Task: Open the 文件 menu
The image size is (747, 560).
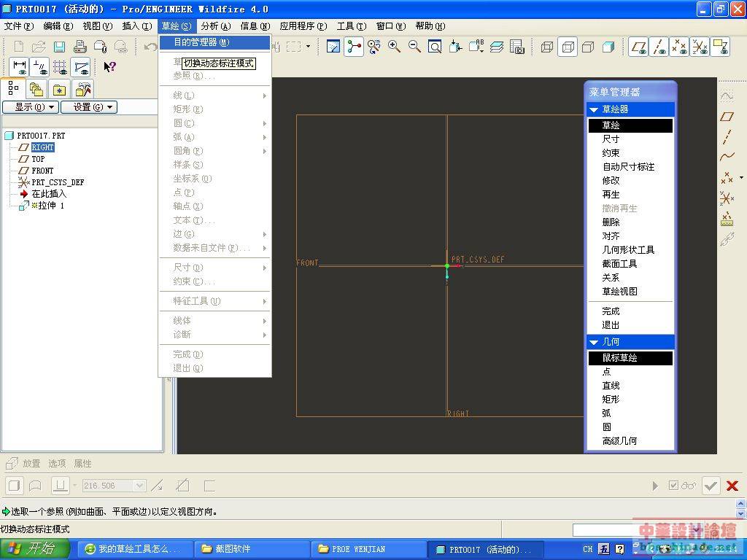Action: pos(19,26)
